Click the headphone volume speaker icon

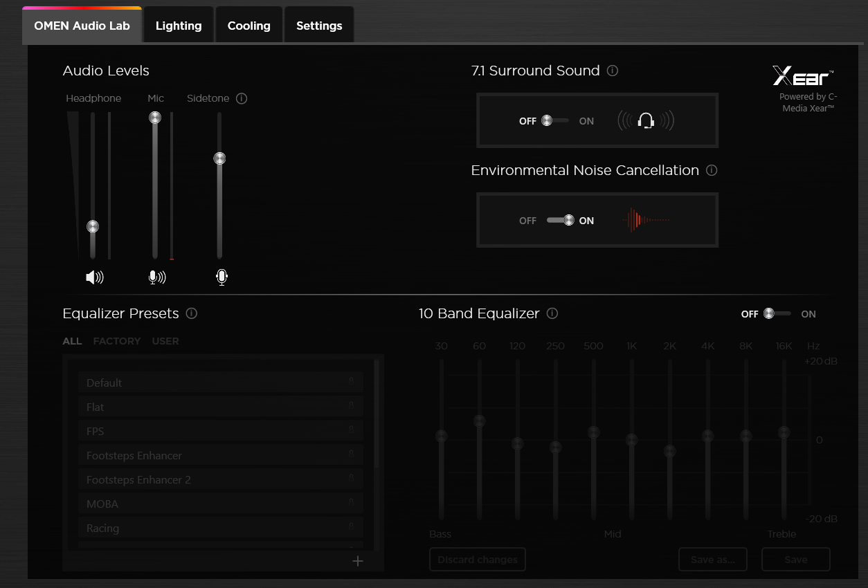[x=94, y=277]
